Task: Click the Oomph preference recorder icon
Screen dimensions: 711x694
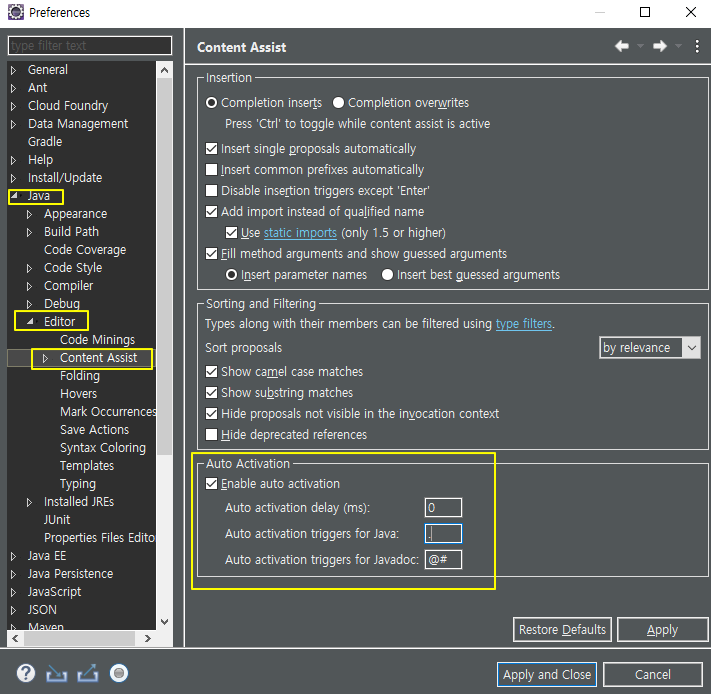Action: pos(119,673)
